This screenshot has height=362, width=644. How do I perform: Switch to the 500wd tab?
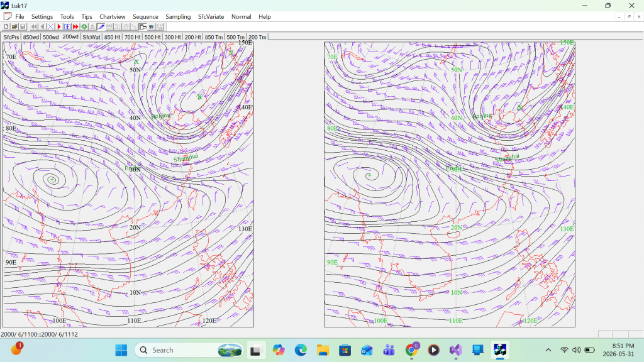[50, 37]
